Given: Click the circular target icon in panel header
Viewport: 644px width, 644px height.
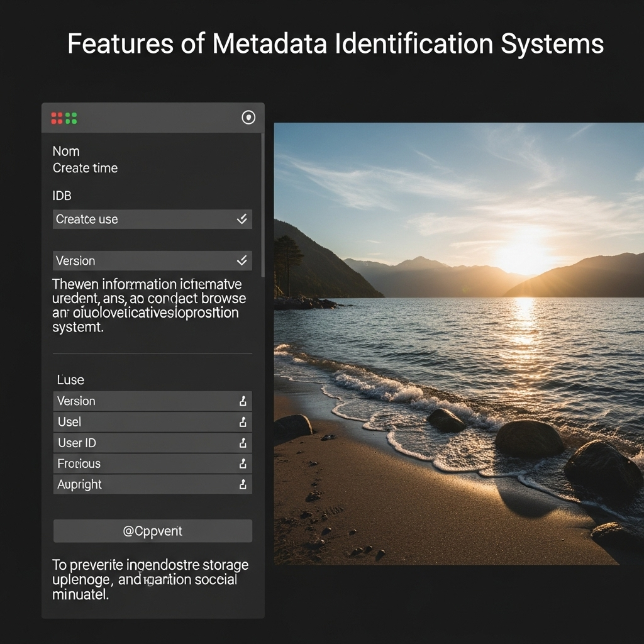Looking at the screenshot, I should (x=248, y=118).
